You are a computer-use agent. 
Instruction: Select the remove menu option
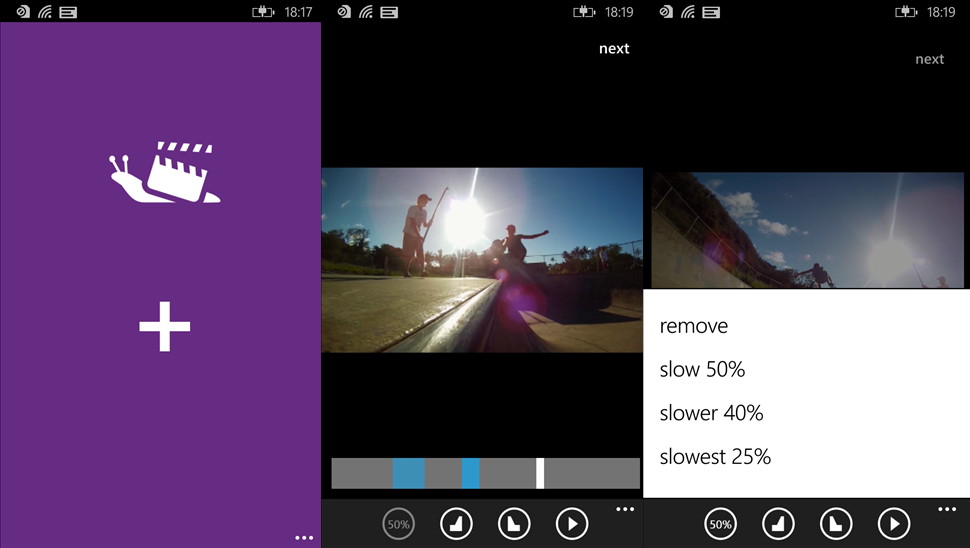[x=693, y=326]
